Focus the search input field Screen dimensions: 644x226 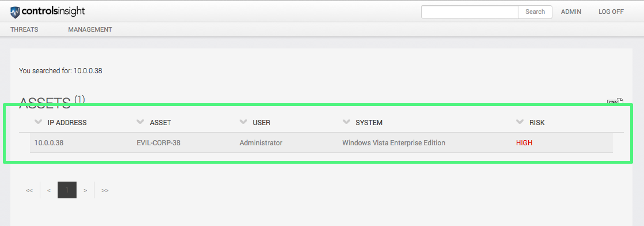(x=470, y=12)
